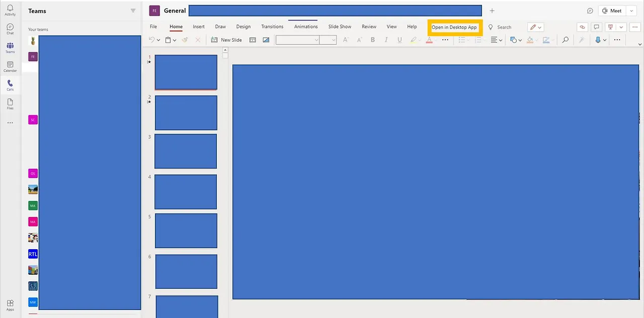This screenshot has width=644, height=318.
Task: Start presenting with the red Present icon
Action: coord(610,27)
